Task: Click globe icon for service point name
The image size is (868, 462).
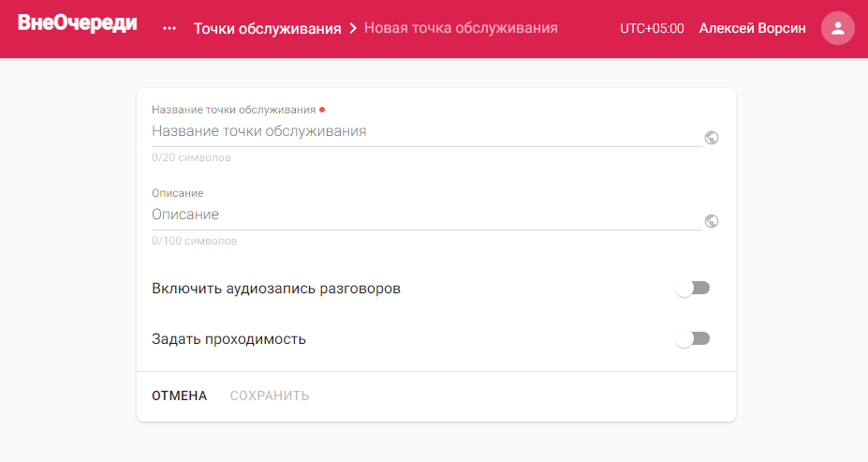Action: pos(712,138)
